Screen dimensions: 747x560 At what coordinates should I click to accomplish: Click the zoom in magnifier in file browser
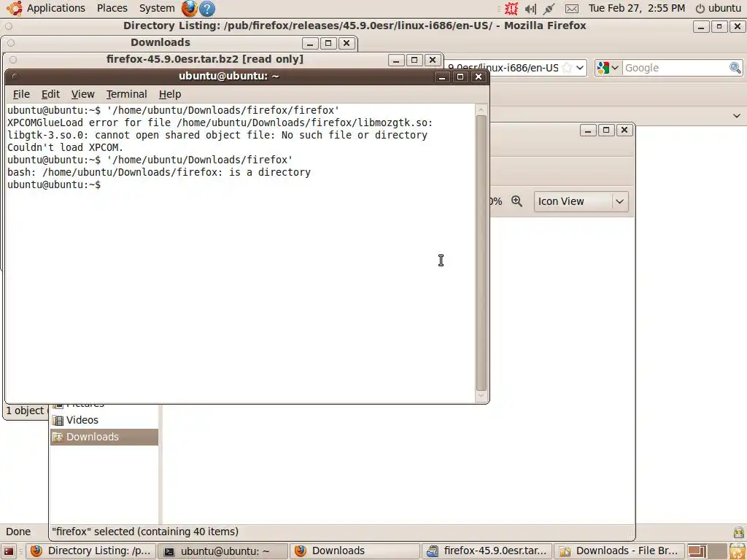tap(517, 201)
